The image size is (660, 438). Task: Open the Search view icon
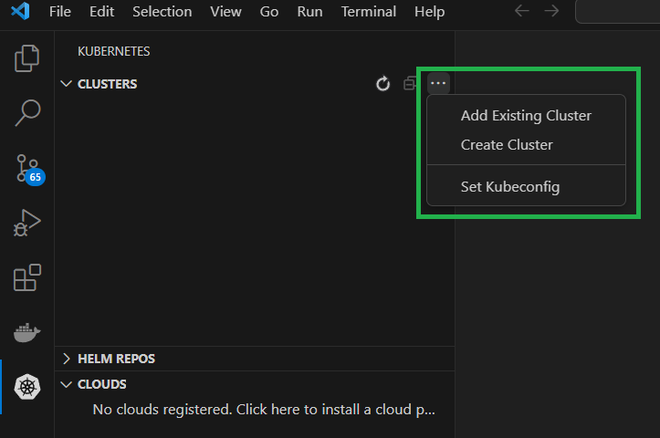click(27, 113)
